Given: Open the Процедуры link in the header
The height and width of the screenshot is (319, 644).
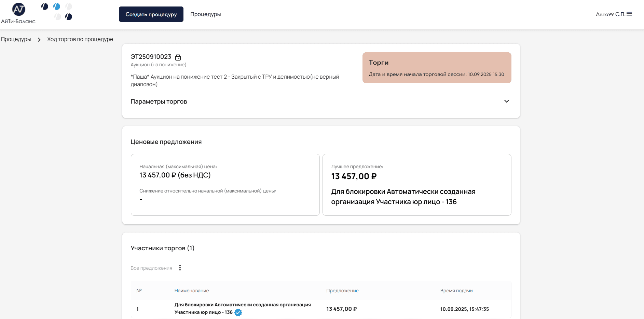Looking at the screenshot, I should [205, 14].
